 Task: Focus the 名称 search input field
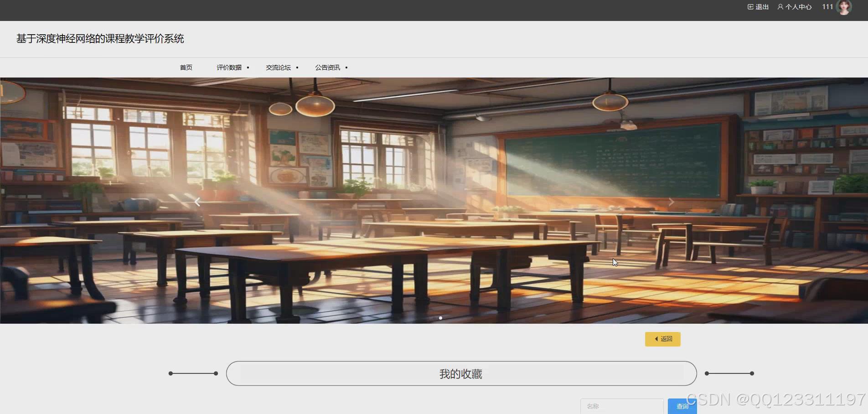622,406
